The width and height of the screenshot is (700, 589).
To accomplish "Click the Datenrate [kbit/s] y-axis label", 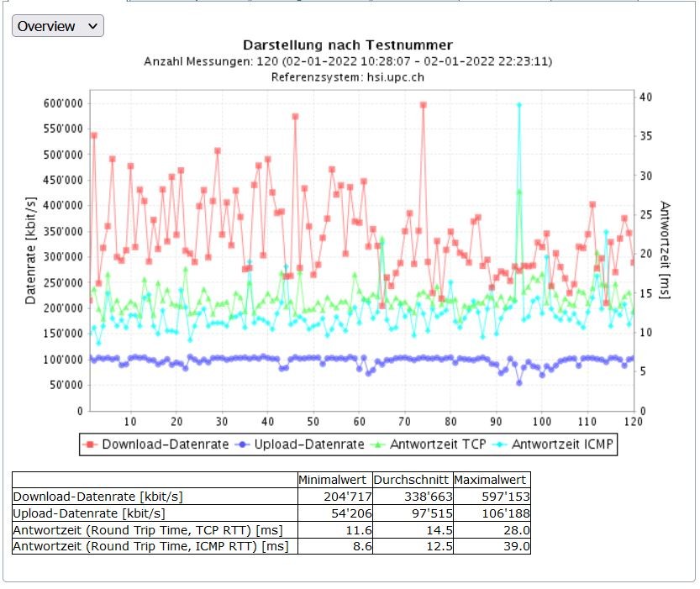I will coord(31,250).
